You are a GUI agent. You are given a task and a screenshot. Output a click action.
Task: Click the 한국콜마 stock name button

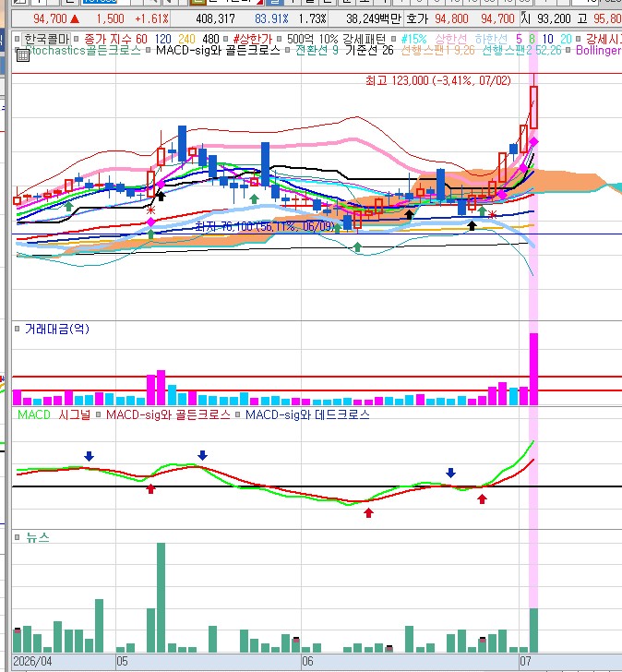46,39
